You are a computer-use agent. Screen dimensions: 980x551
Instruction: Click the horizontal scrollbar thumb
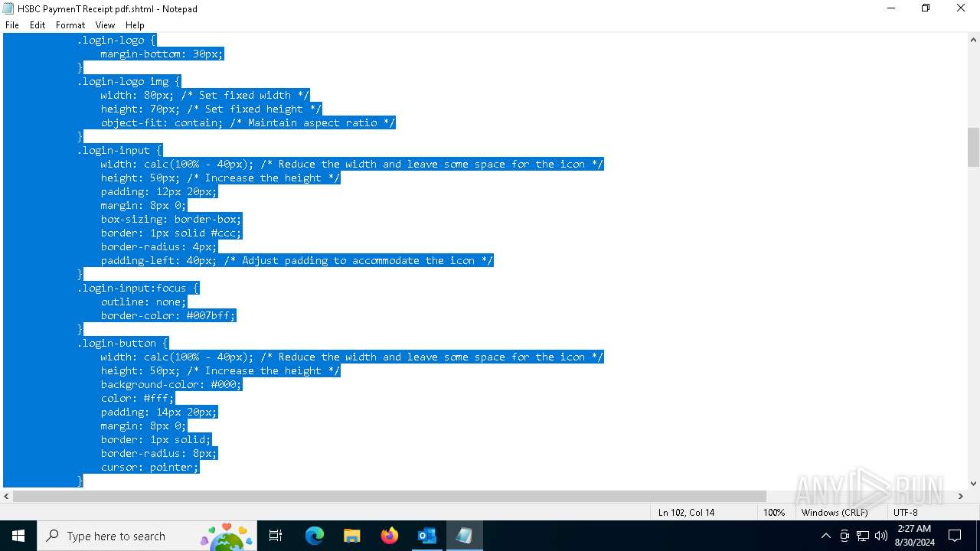pyautogui.click(x=390, y=496)
